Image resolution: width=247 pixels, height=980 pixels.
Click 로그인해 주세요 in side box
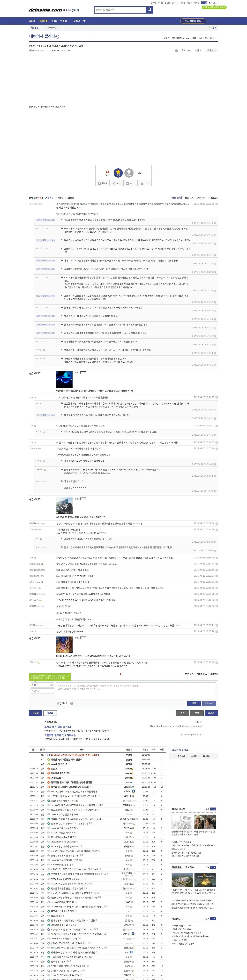click(x=180, y=750)
